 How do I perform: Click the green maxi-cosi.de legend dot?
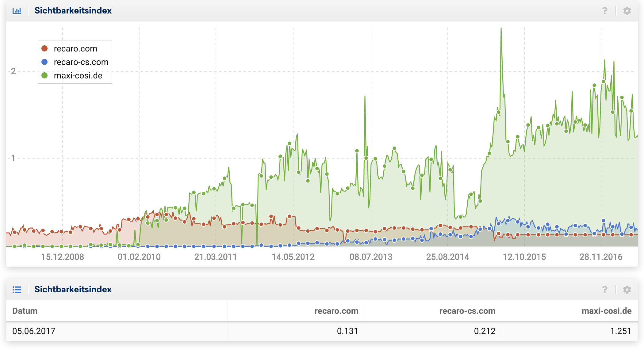point(44,75)
